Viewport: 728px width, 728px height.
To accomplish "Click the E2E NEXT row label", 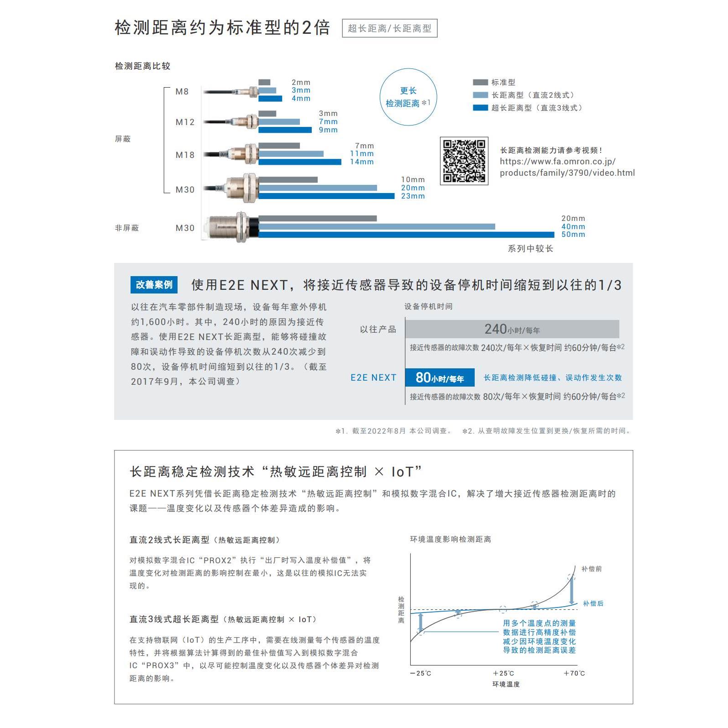I will [373, 377].
